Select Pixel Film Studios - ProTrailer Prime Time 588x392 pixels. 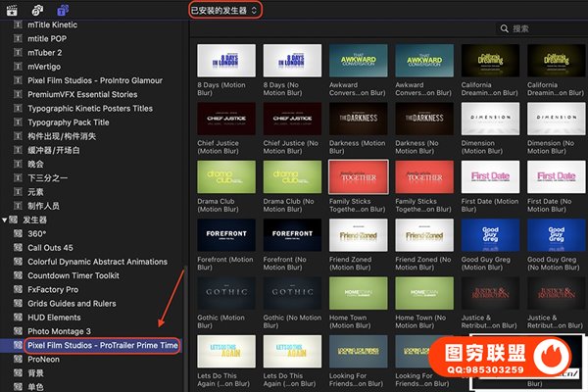[x=102, y=346]
